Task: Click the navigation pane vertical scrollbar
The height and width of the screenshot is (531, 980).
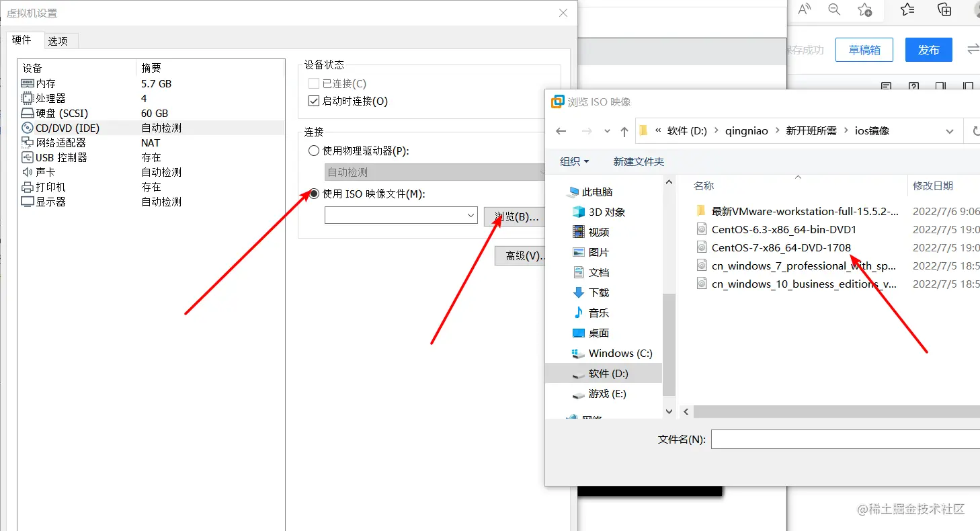Action: (x=669, y=345)
